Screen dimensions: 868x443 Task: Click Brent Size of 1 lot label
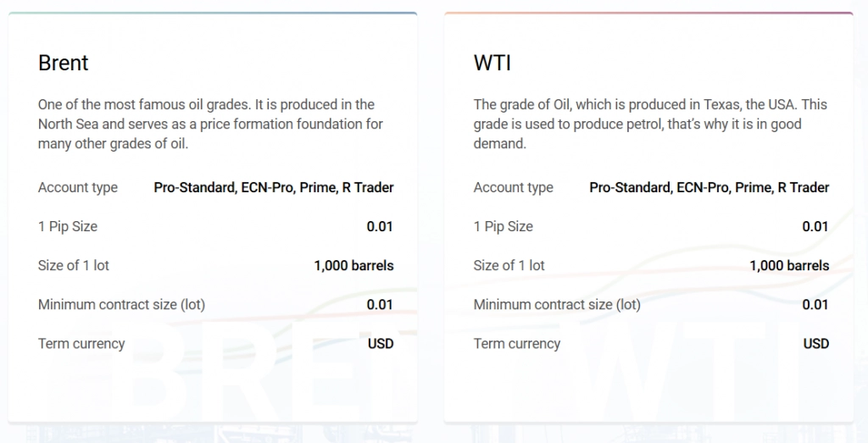pos(74,265)
